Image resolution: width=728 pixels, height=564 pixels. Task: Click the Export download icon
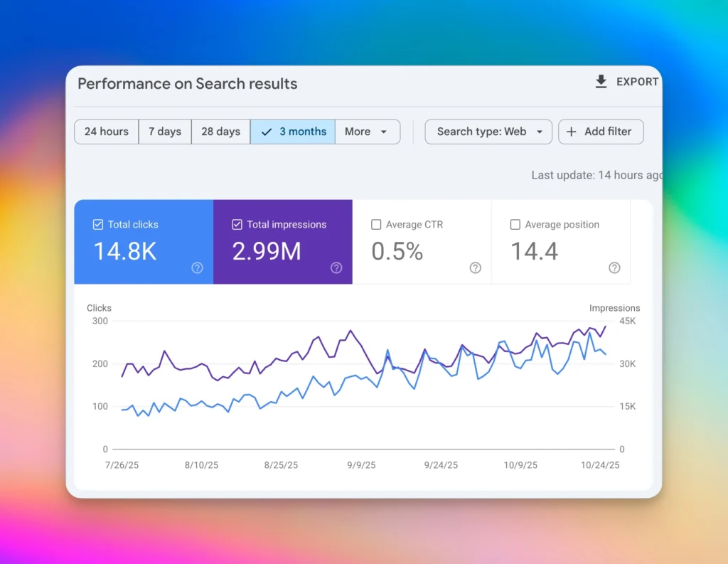tap(601, 82)
